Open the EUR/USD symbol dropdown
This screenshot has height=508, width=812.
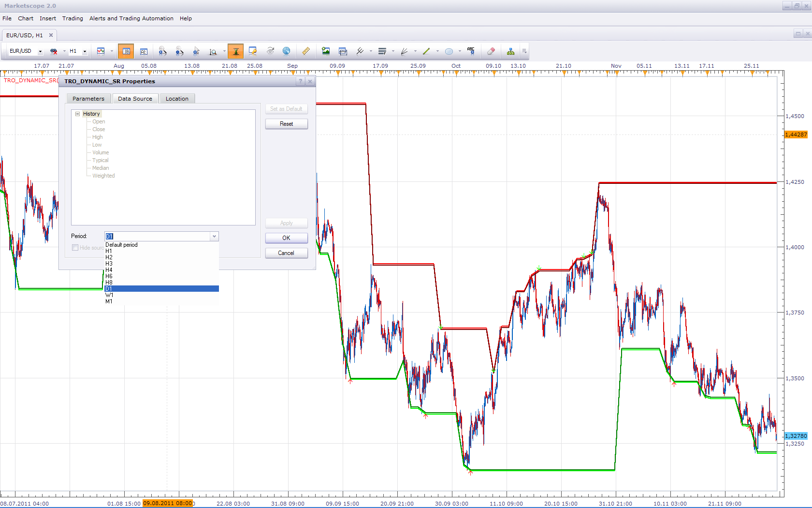(40, 51)
